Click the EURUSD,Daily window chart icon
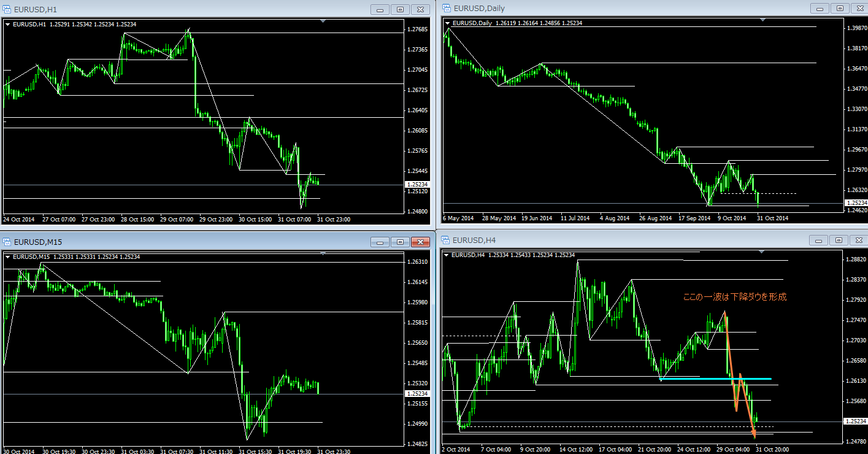 [445, 9]
